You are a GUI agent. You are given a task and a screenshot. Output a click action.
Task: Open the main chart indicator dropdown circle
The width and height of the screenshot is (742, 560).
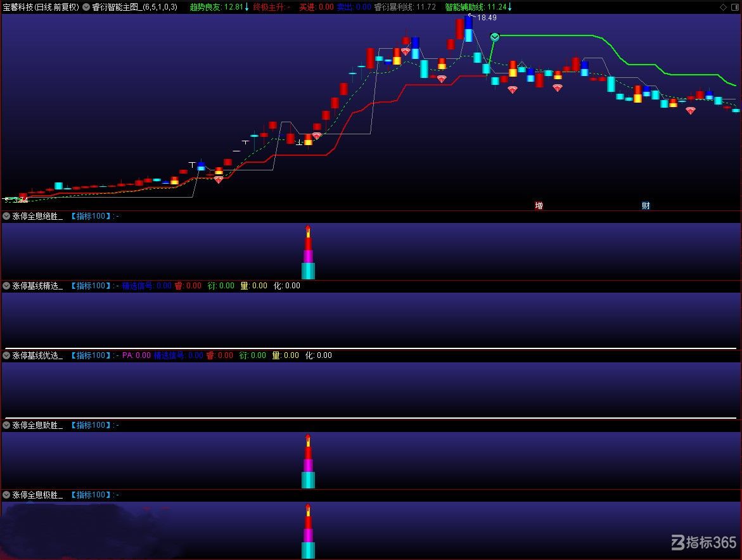86,7
